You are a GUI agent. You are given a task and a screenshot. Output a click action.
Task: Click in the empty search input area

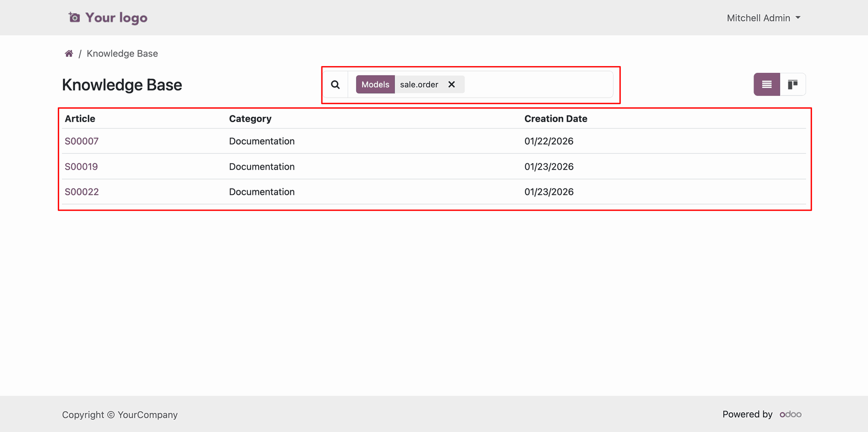coord(538,85)
